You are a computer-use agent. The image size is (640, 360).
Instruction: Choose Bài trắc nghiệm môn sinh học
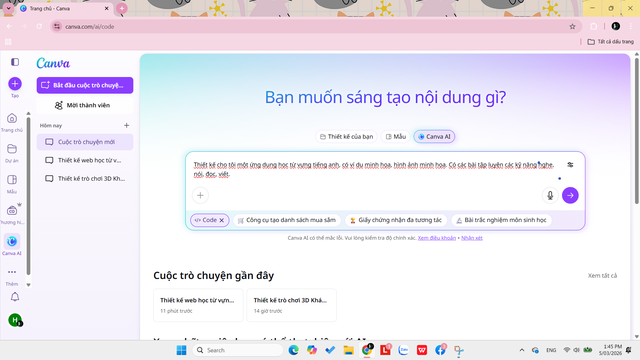pyautogui.click(x=501, y=220)
